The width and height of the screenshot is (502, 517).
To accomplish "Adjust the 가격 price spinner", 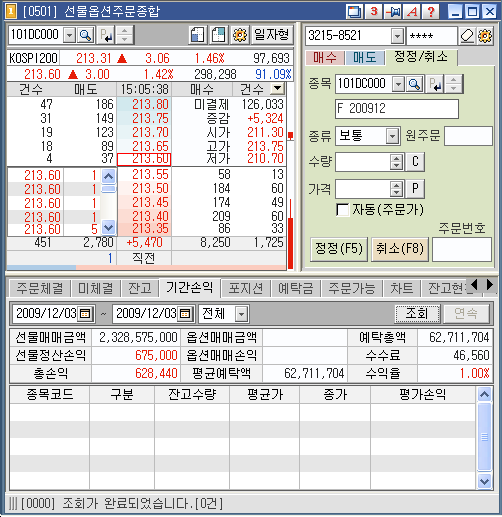I will tap(396, 189).
